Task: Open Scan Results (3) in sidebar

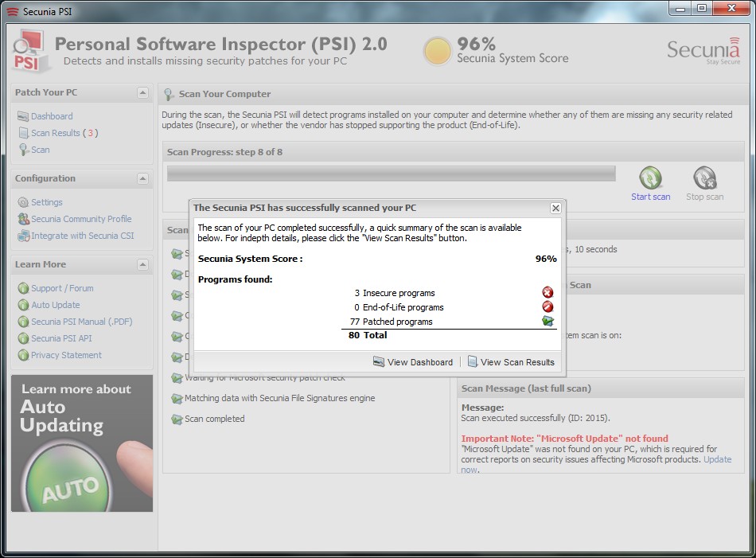Action: [64, 133]
